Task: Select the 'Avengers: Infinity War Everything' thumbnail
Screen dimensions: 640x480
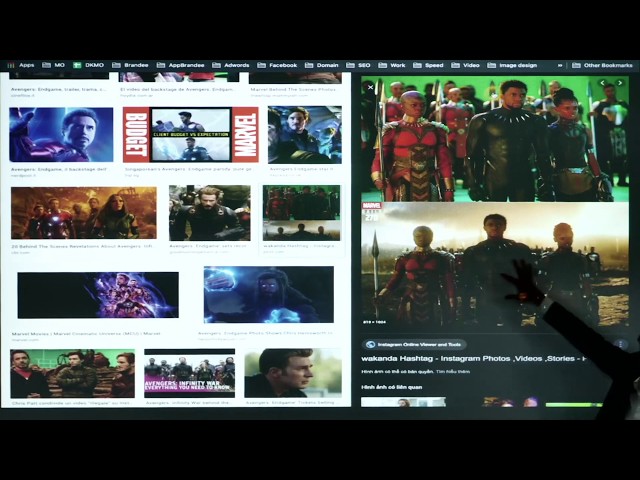Action: 189,373
